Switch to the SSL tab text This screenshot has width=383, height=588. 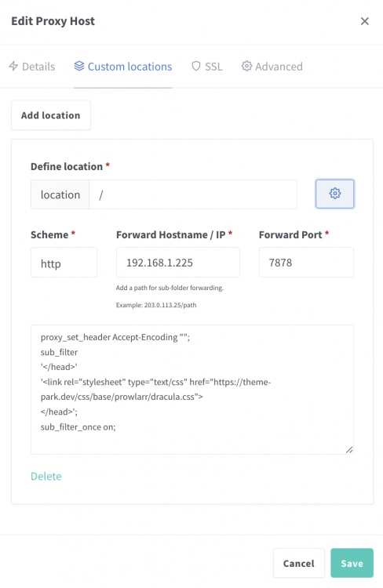[x=213, y=67]
